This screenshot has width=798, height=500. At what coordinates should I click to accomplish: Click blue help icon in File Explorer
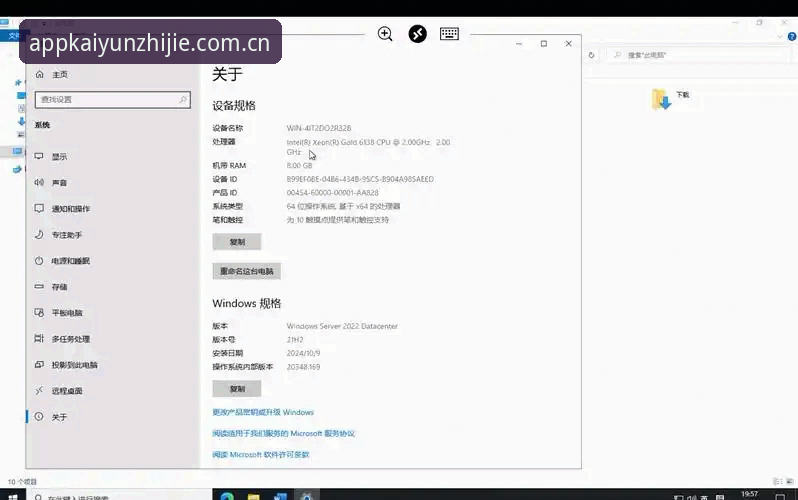pos(792,37)
